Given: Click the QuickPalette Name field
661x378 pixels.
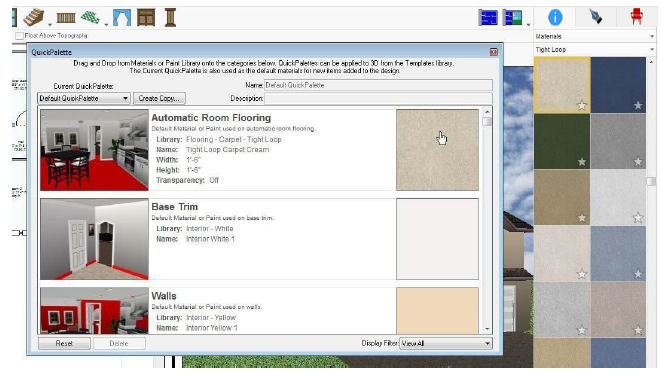Looking at the screenshot, I should (x=378, y=85).
